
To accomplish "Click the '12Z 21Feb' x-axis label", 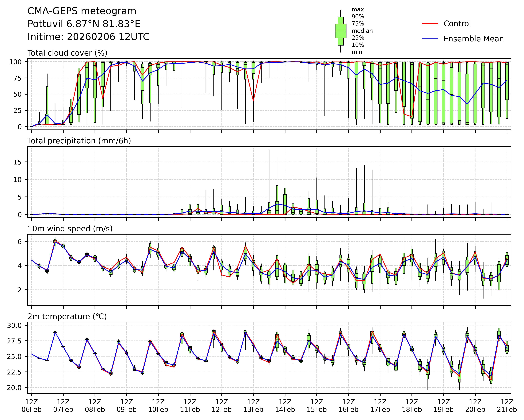I will pyautogui.click(x=507, y=405).
